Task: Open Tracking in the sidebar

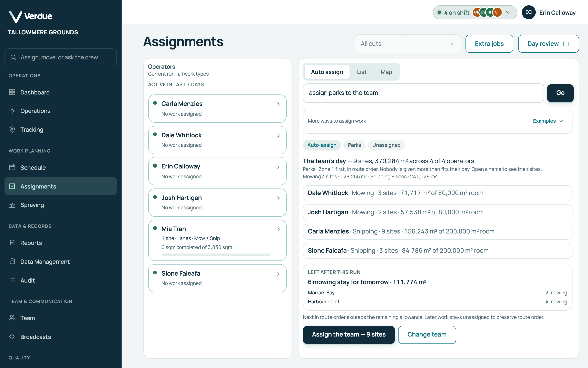Action: (x=60, y=129)
